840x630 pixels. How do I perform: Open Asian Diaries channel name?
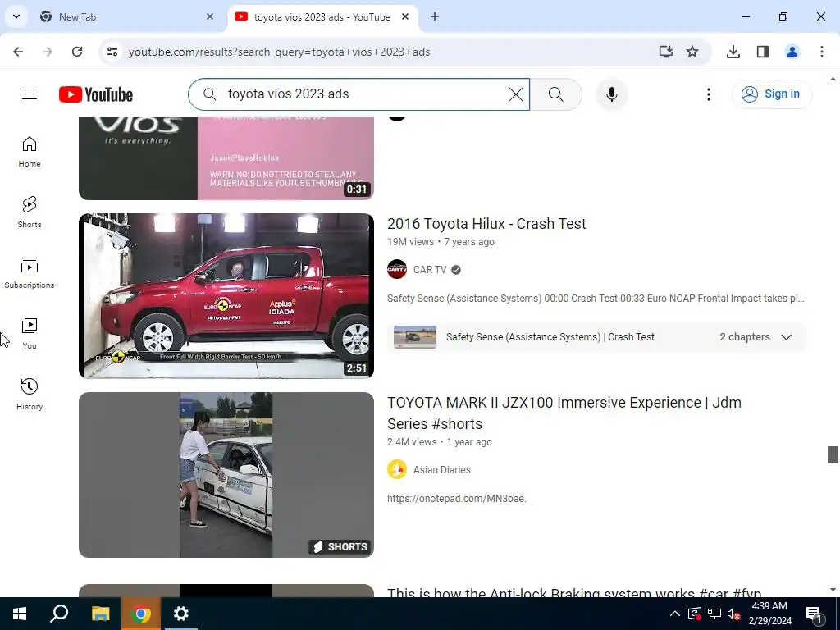442,470
